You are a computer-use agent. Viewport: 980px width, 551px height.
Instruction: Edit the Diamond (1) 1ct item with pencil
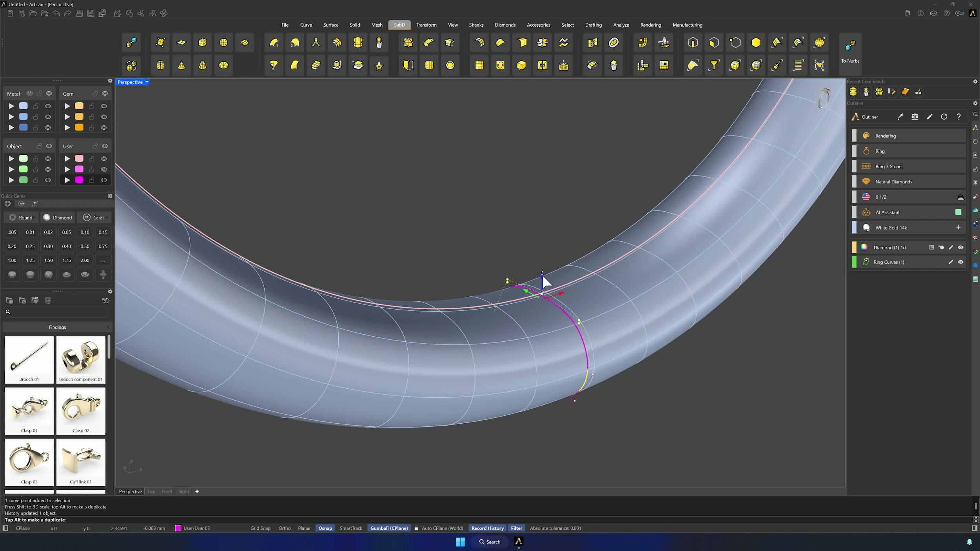951,247
